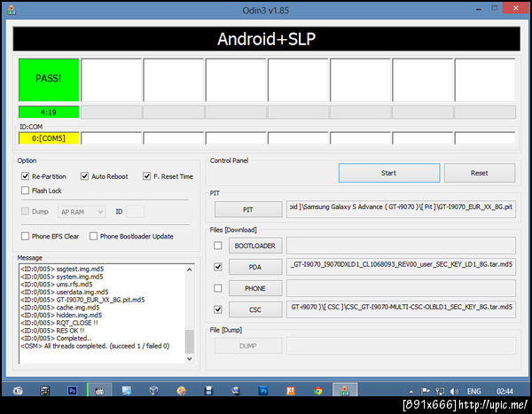Viewport: 532px width, 414px height.
Task: Click the active Odin3 taskbar button
Action: coord(344,390)
